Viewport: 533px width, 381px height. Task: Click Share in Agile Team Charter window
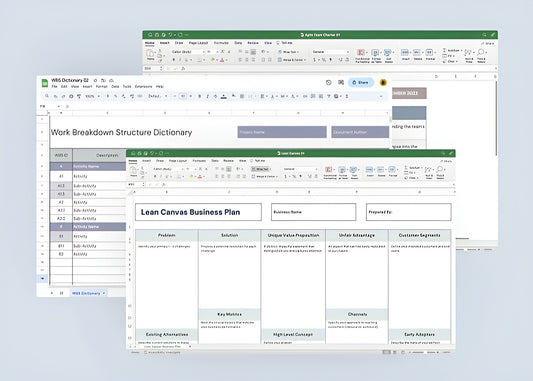(488, 44)
